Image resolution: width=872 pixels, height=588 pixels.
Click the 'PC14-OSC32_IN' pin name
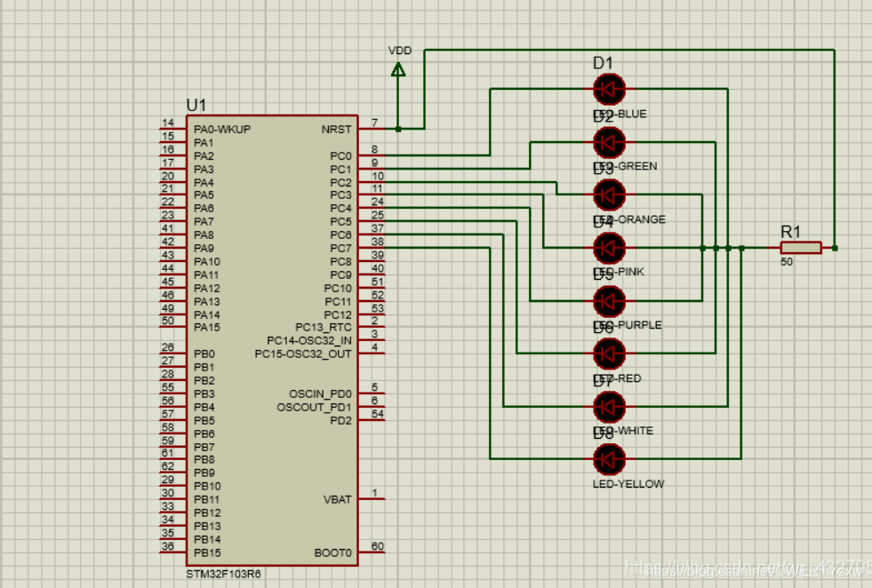(309, 341)
